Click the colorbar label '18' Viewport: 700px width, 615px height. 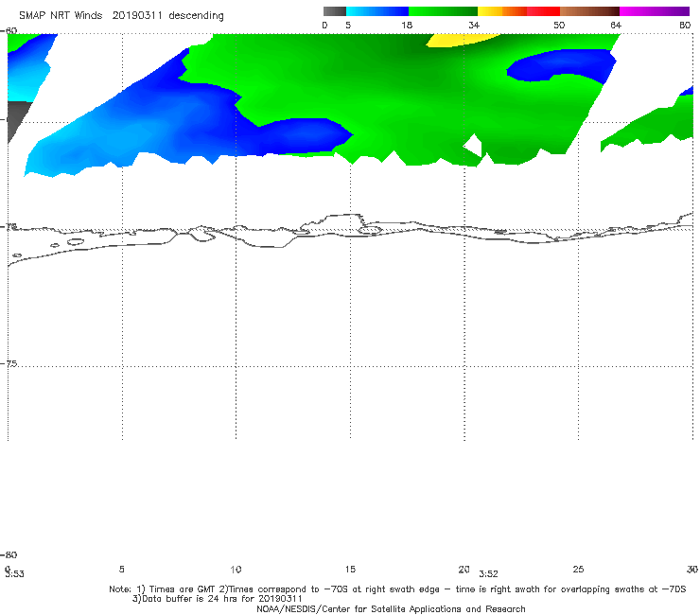click(x=407, y=26)
